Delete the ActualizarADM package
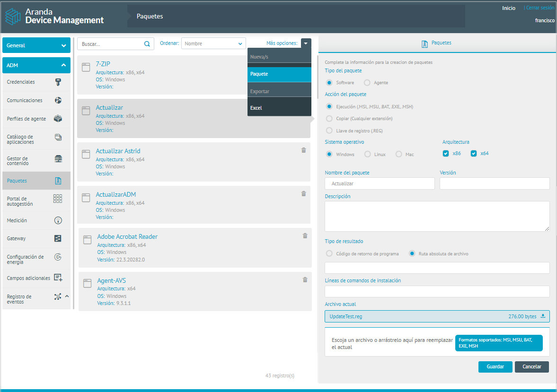Viewport: 557px width, 392px height. click(304, 193)
